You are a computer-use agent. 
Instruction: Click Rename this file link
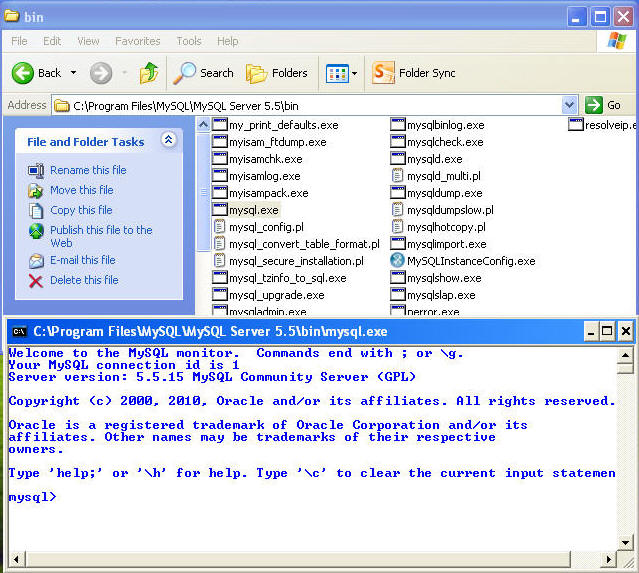point(88,170)
